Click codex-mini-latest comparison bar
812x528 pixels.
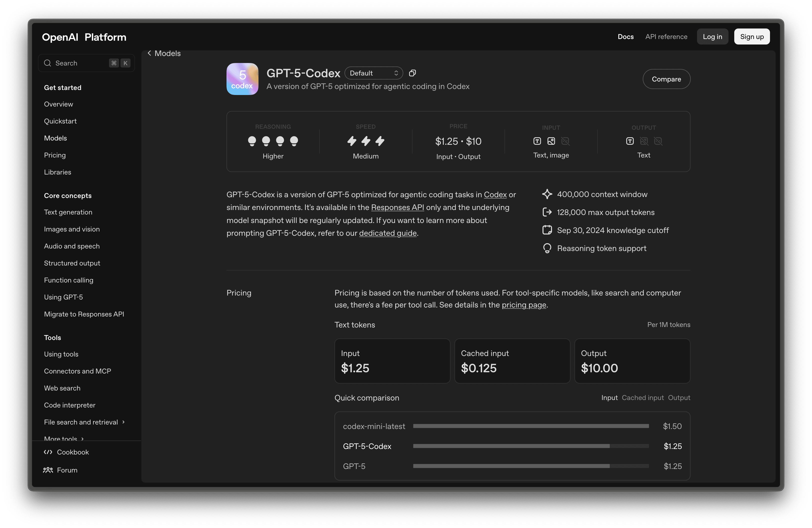click(x=530, y=426)
